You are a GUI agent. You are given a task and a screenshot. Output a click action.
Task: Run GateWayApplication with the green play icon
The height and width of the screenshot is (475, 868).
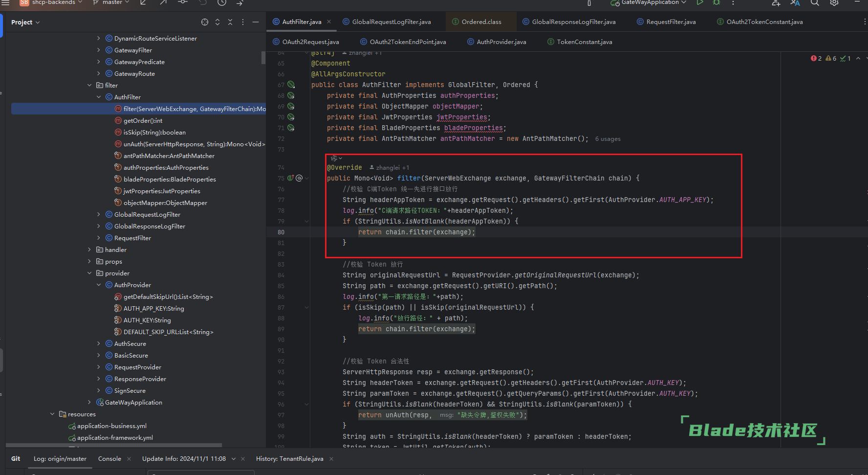tap(700, 2)
